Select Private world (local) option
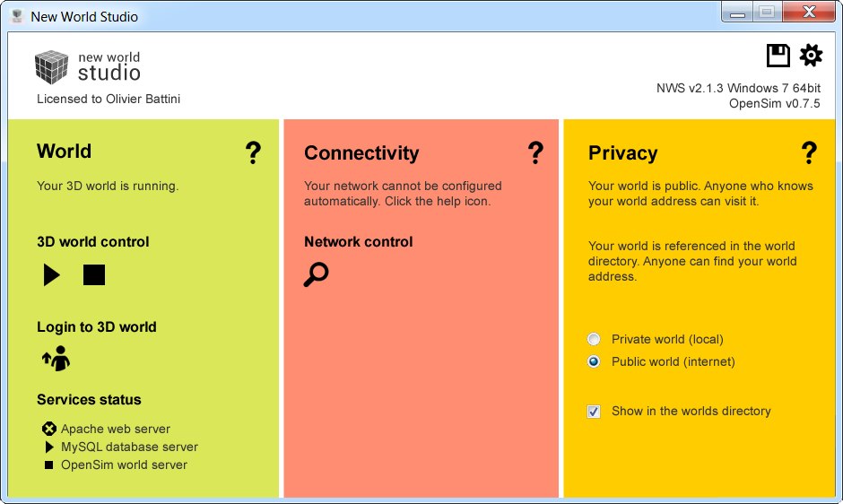The image size is (843, 504). click(594, 339)
